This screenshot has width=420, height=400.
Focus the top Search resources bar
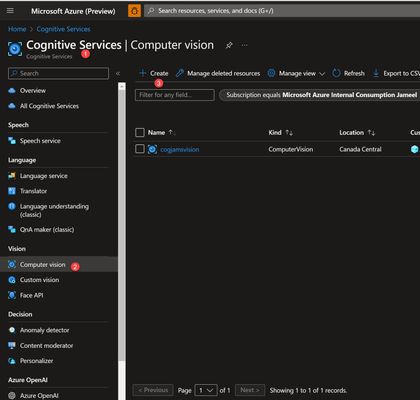point(282,11)
